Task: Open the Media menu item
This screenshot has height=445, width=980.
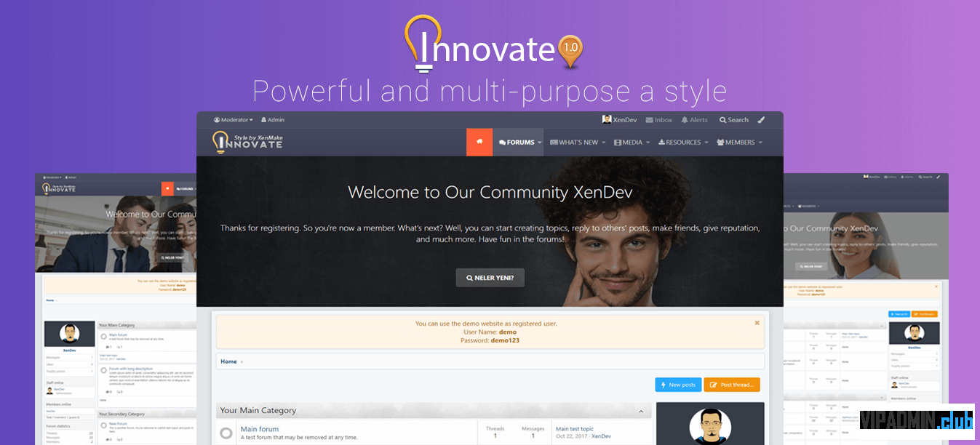Action: click(632, 143)
